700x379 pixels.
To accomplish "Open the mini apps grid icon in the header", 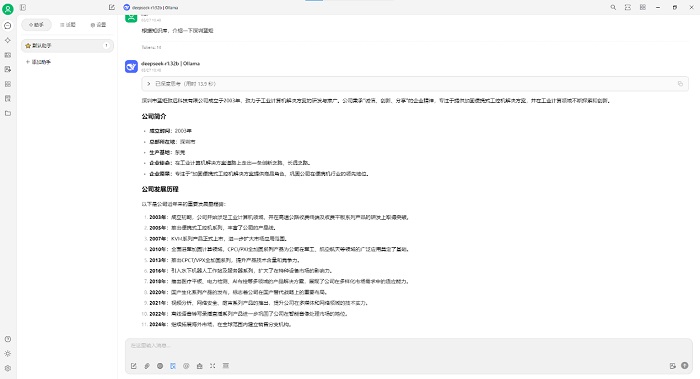I will 642,7.
